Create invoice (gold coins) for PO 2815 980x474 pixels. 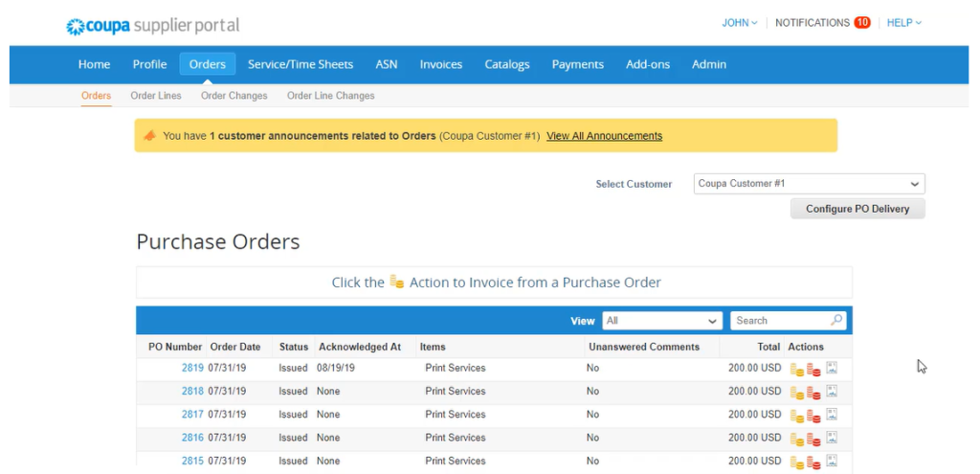pos(797,462)
